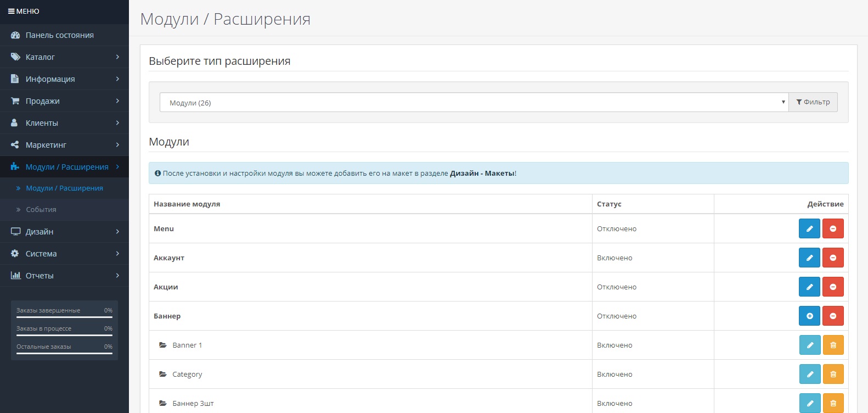Open the События submenu link
This screenshot has width=868, height=413.
pyautogui.click(x=41, y=210)
